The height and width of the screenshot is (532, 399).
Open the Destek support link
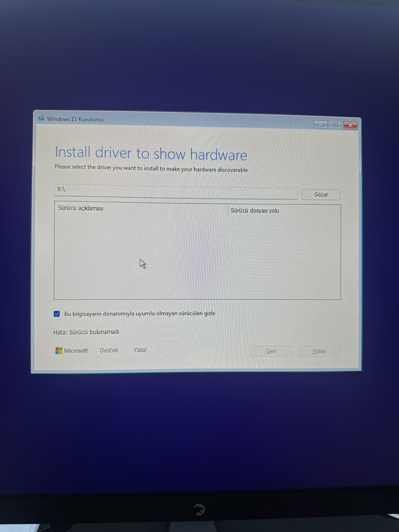click(x=109, y=350)
